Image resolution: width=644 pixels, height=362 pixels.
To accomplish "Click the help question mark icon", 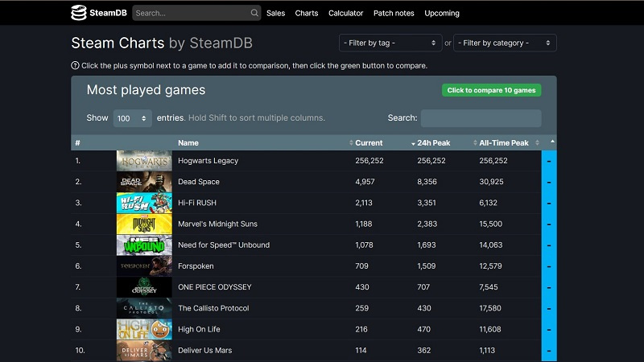I will coord(75,65).
